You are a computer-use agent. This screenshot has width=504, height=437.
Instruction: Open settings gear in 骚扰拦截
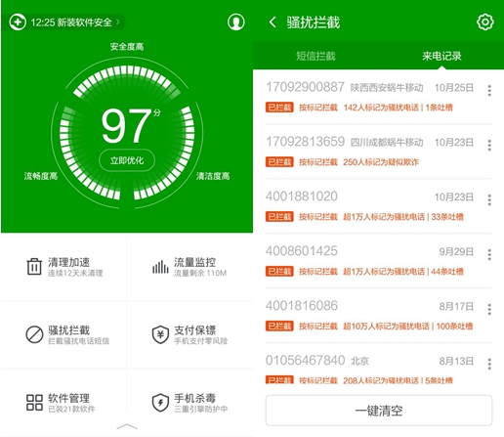pyautogui.click(x=485, y=22)
